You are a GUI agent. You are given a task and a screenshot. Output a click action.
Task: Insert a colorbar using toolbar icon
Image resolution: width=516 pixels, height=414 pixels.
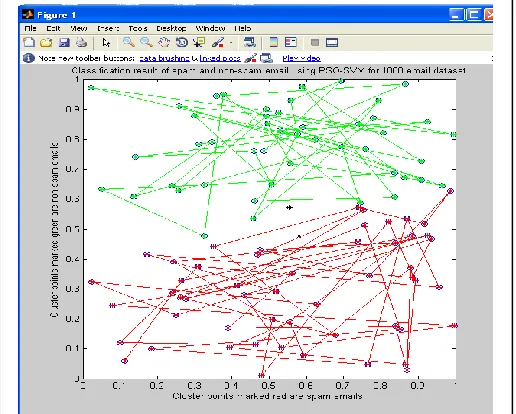274,42
